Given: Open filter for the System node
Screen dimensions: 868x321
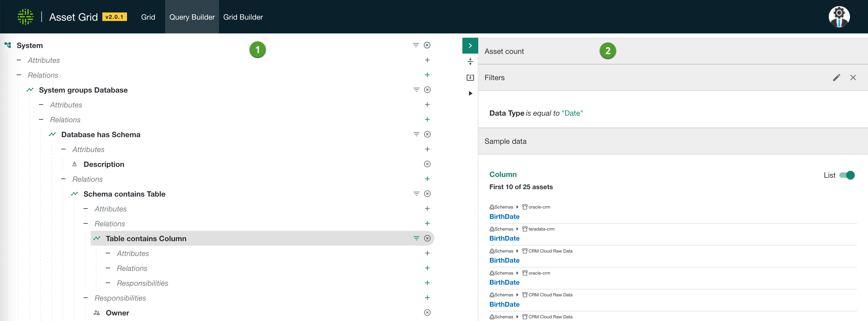Looking at the screenshot, I should pyautogui.click(x=416, y=45).
